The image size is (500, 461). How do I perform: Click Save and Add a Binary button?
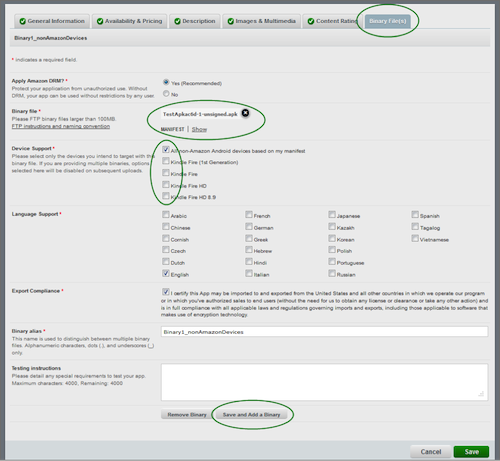[251, 415]
